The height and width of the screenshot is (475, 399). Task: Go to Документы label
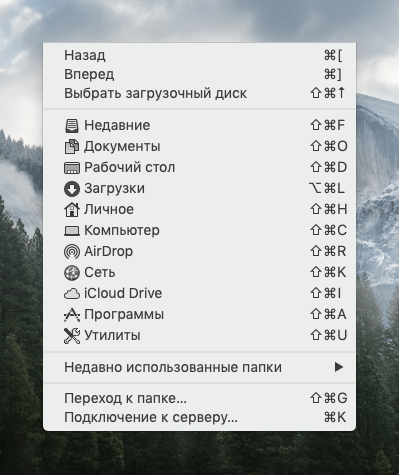click(x=122, y=147)
